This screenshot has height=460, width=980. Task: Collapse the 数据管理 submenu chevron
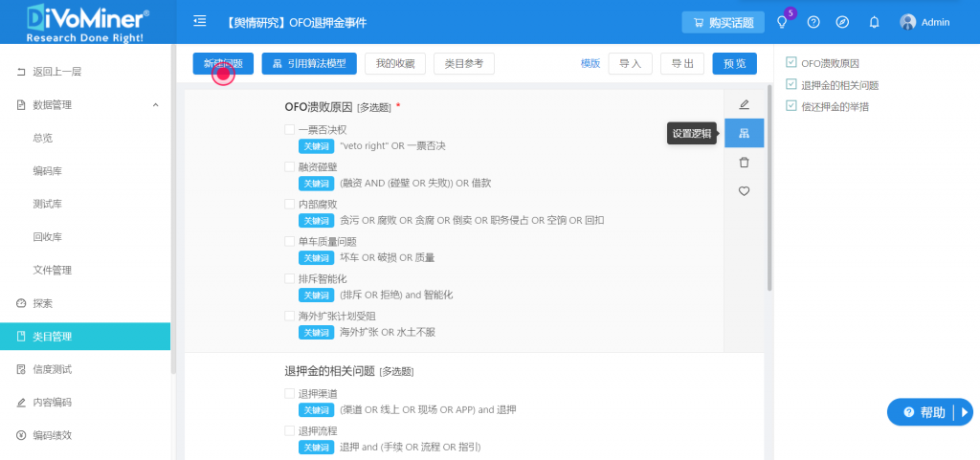tap(156, 105)
